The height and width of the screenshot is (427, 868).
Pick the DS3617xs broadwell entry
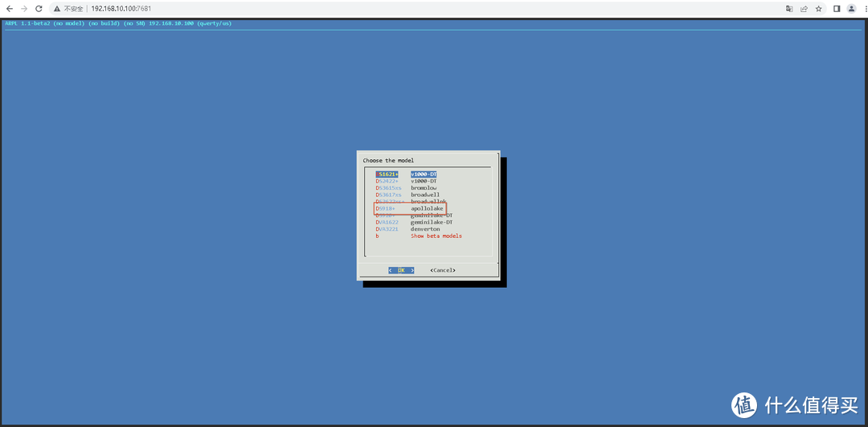[407, 195]
